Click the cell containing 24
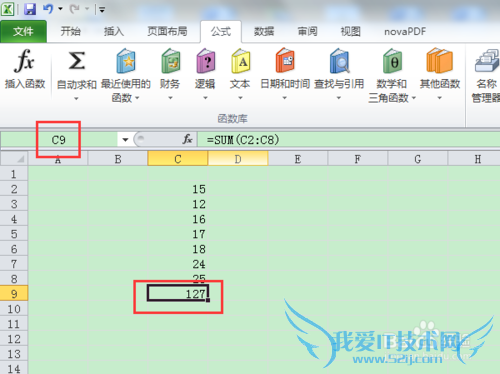 coord(178,264)
